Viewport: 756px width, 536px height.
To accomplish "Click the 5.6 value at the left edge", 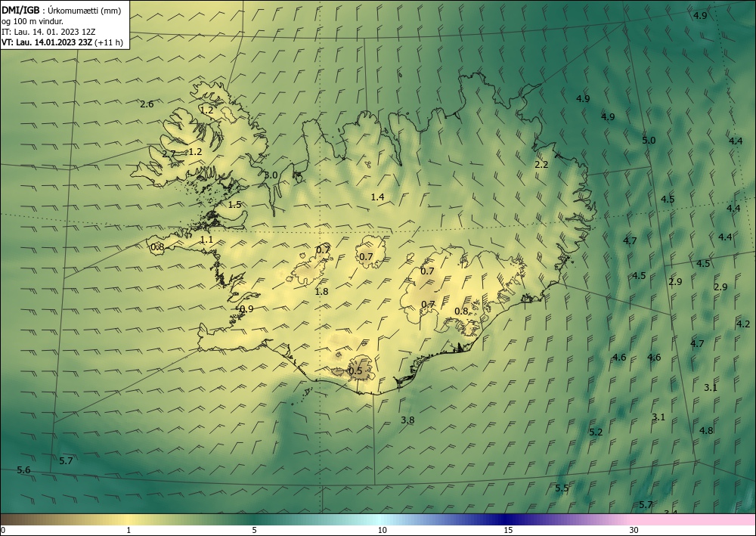I will [23, 470].
